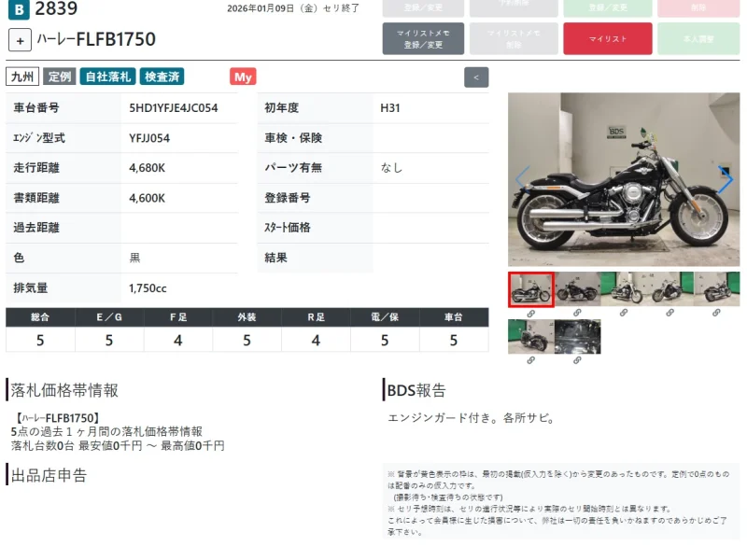The image size is (747, 560).
Task: Click the F足 score value 4
Action: click(x=177, y=340)
